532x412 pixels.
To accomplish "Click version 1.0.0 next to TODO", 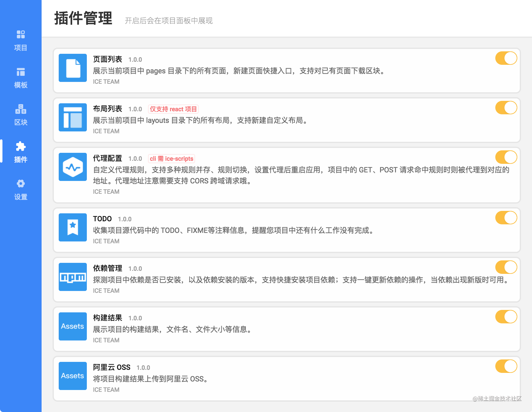I will [125, 219].
